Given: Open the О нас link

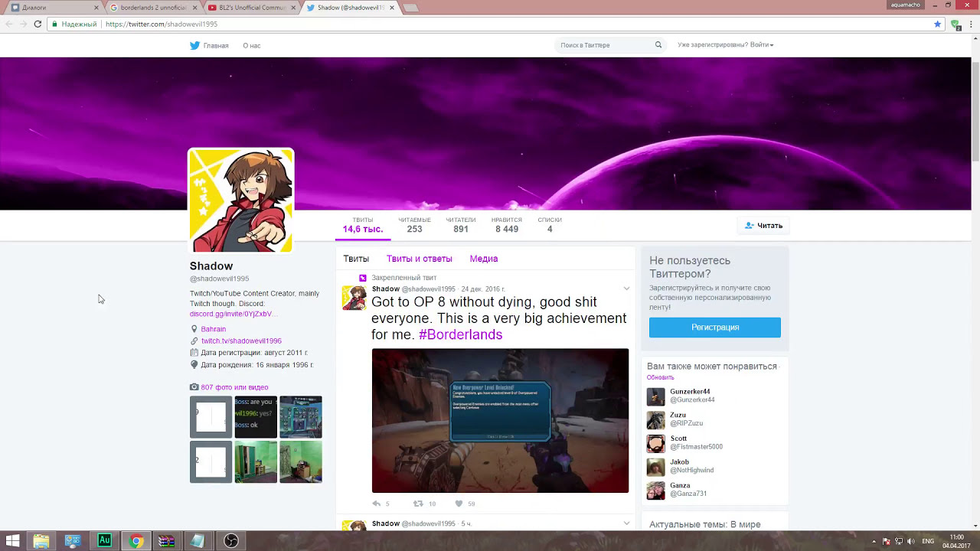Looking at the screenshot, I should [252, 46].
